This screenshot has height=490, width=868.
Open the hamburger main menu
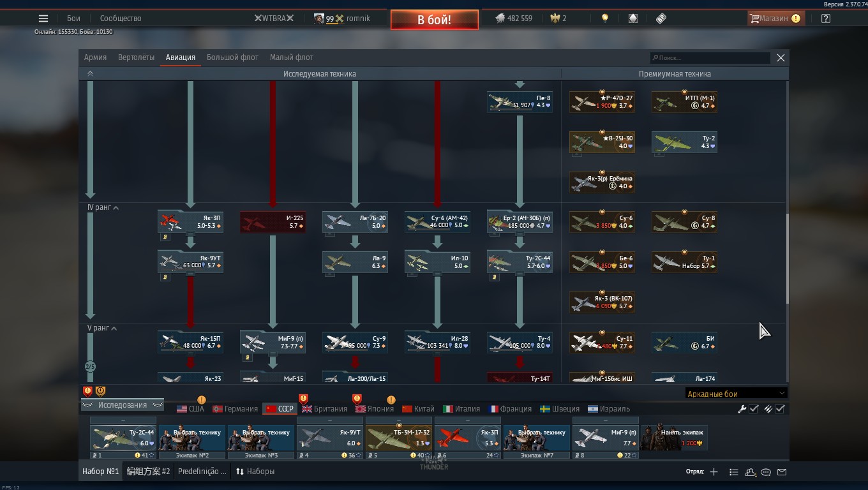(43, 19)
